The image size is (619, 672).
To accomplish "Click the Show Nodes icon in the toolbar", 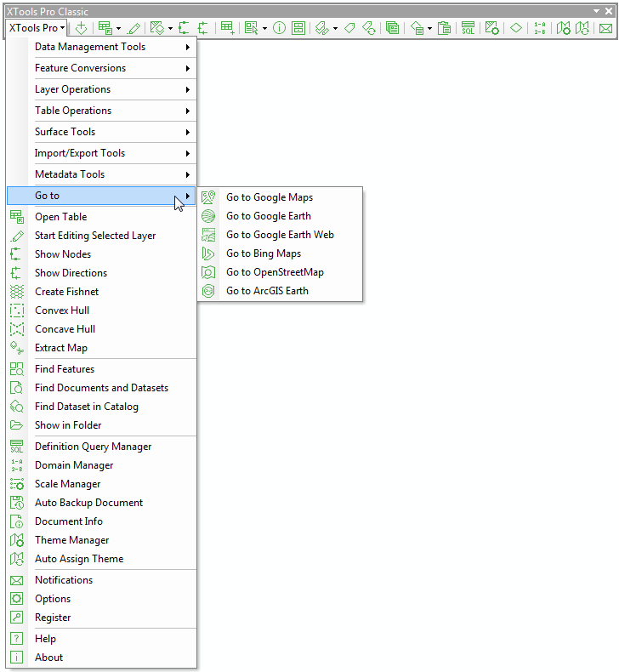I will [184, 28].
